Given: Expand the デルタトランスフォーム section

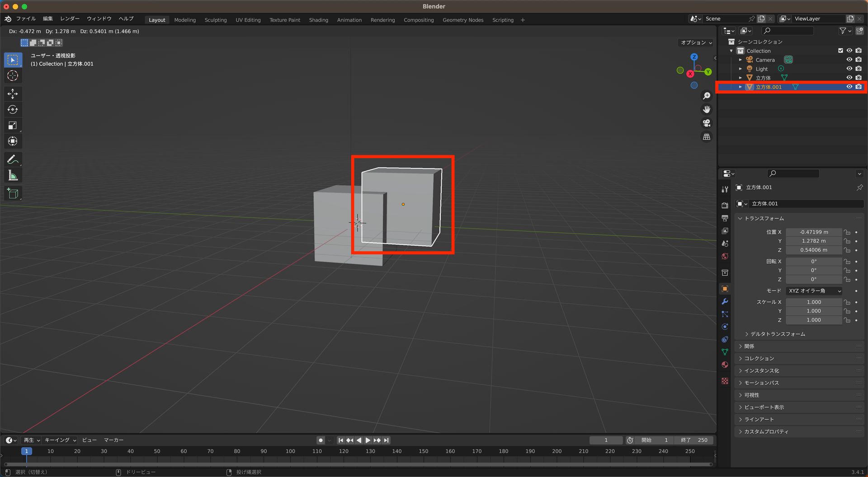Looking at the screenshot, I should (x=774, y=334).
